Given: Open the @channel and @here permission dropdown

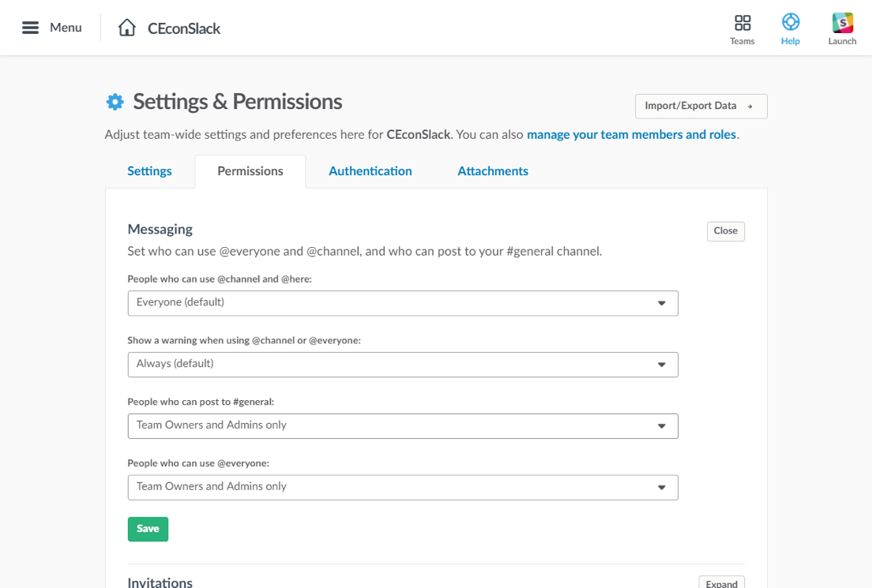Looking at the screenshot, I should pyautogui.click(x=403, y=303).
